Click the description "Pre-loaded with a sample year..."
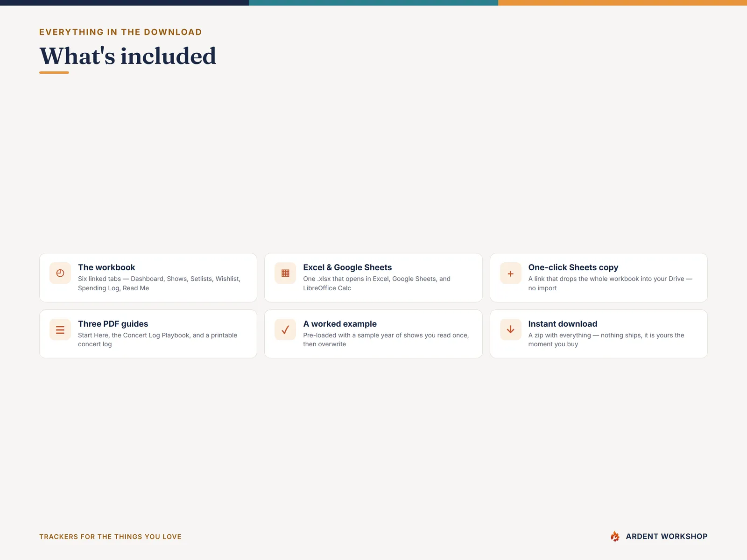Image resolution: width=747 pixels, height=560 pixels. coord(386,340)
